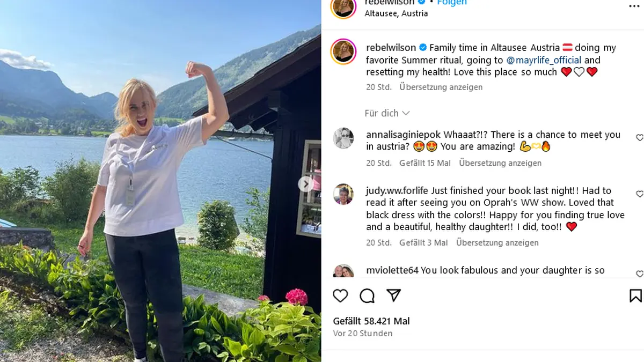This screenshot has height=362, width=644.
Task: Follow rebelwilson via Folgen
Action: coord(452,3)
